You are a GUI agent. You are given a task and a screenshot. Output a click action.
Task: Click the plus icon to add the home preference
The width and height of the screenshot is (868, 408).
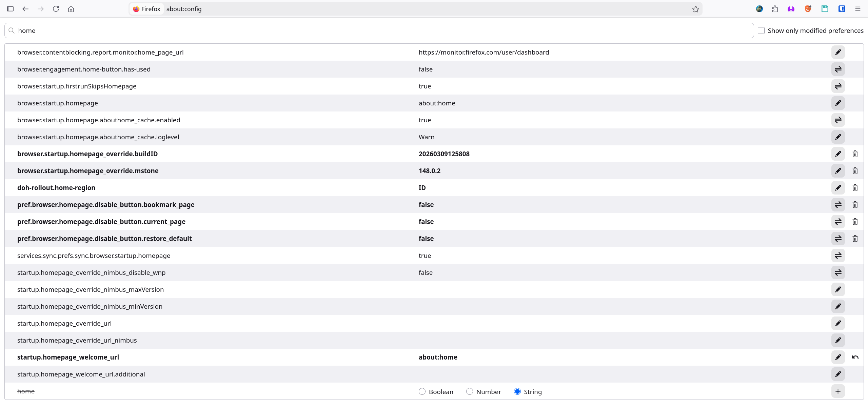pyautogui.click(x=838, y=391)
